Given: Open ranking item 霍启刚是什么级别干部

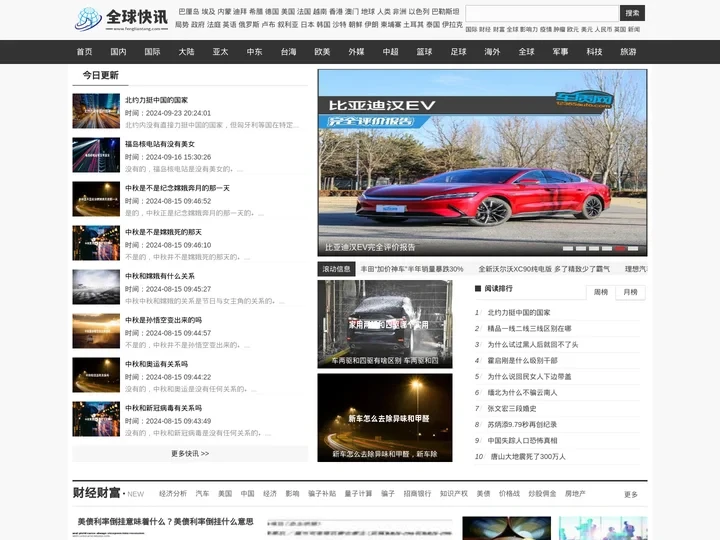Looking at the screenshot, I should (523, 361).
